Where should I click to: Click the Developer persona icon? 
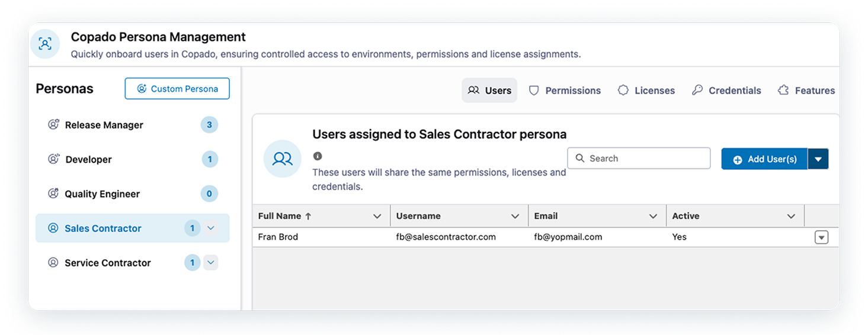point(53,159)
